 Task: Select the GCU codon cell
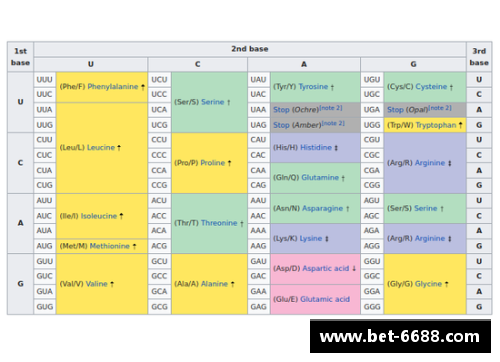pos(159,261)
